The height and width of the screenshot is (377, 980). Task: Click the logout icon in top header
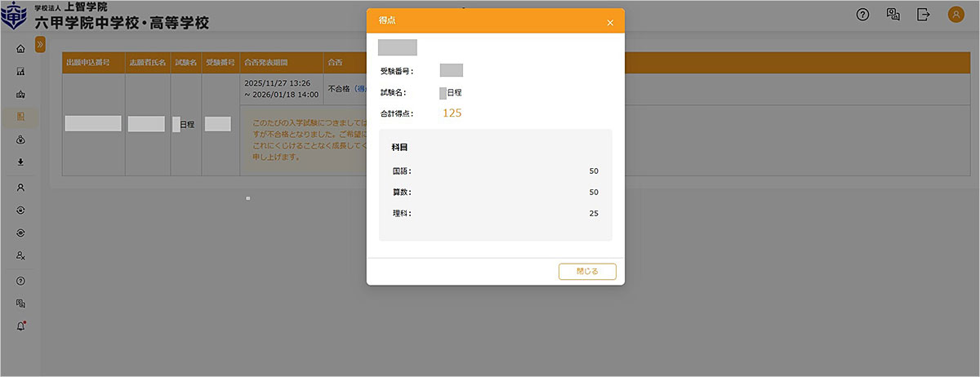[x=924, y=15]
